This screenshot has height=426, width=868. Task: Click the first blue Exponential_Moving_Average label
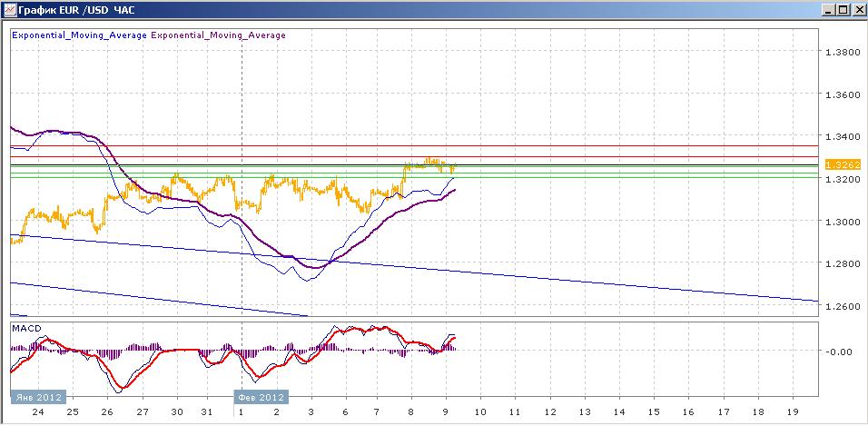(x=79, y=35)
